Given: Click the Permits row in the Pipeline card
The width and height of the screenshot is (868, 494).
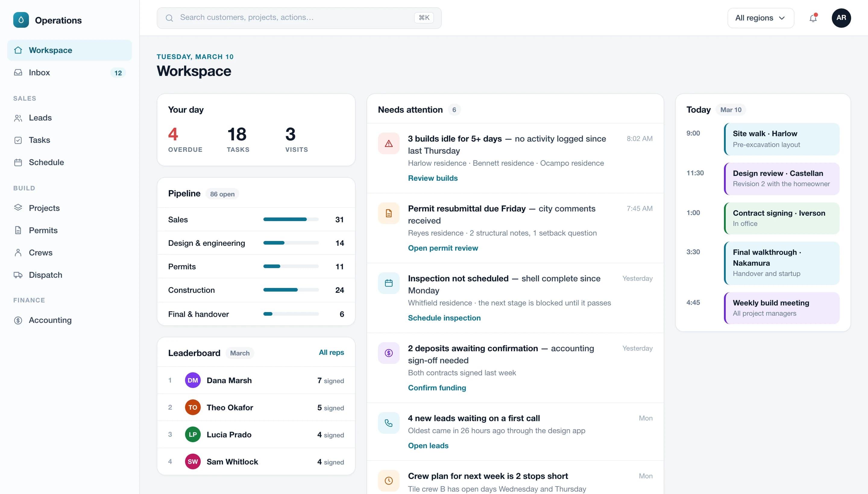Looking at the screenshot, I should pos(256,267).
